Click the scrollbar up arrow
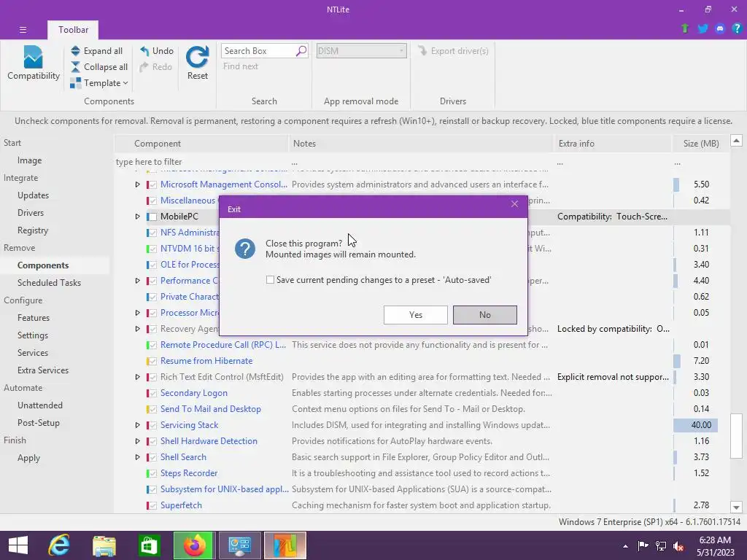Screen dimensions: 747x560 (736, 141)
